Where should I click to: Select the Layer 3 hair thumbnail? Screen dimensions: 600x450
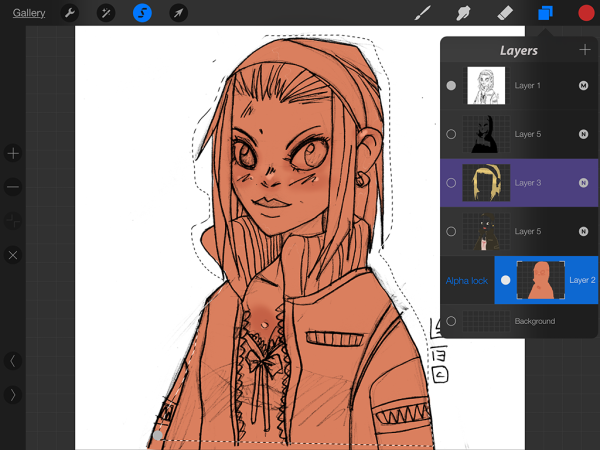(x=485, y=183)
